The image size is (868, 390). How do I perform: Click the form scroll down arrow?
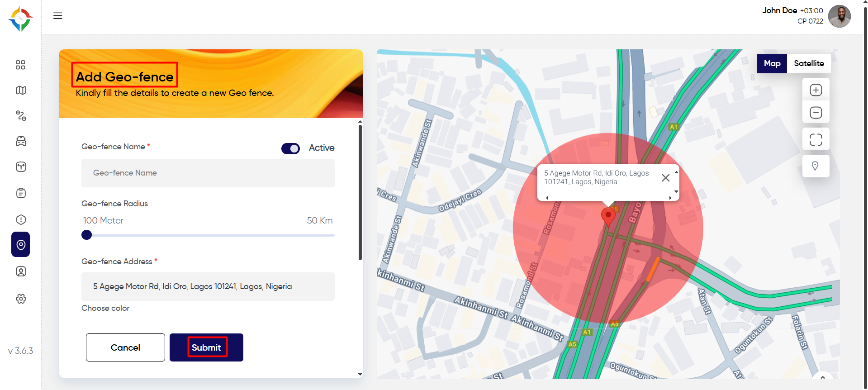coord(360,374)
